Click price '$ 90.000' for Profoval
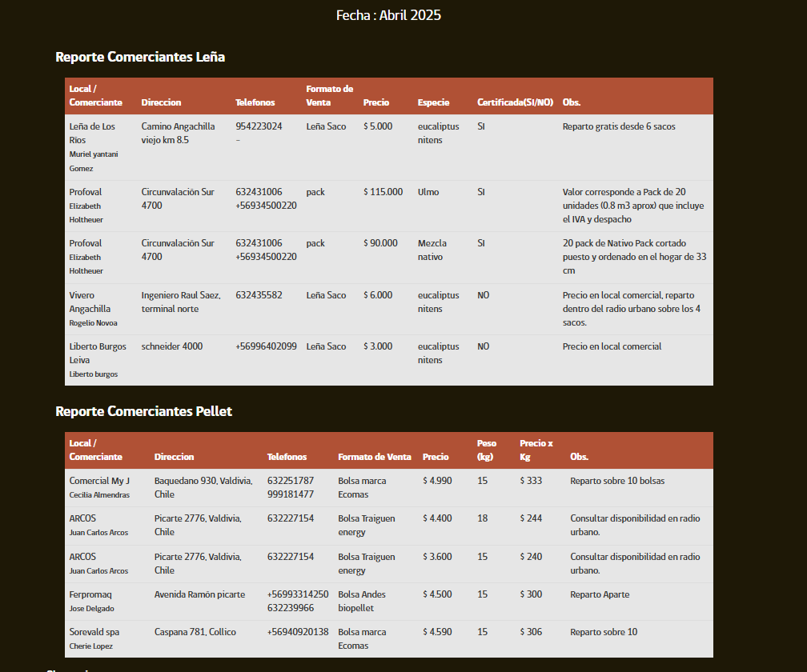This screenshot has width=807, height=672. (380, 243)
